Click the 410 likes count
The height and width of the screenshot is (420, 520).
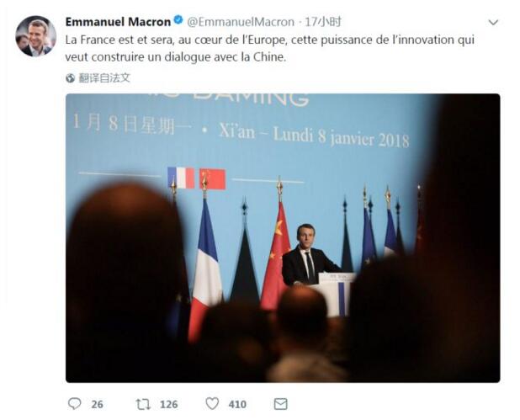pyautogui.click(x=237, y=404)
